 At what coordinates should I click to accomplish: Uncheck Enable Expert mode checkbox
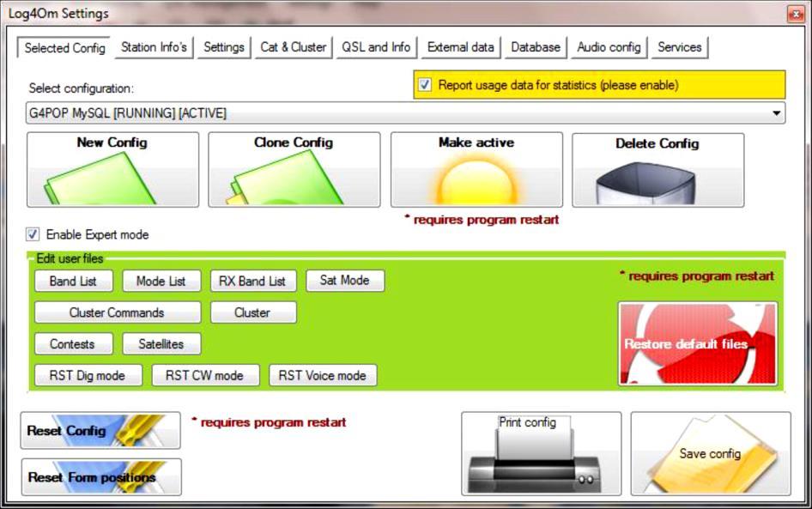[32, 234]
